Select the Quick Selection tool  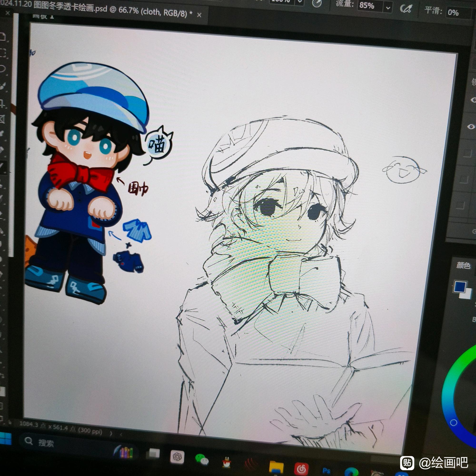(2, 86)
